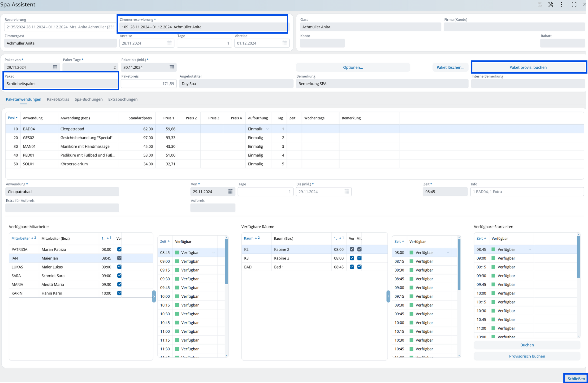Toggle fullscreen mode icon
Viewport: 588px width, 383px height.
[574, 4]
